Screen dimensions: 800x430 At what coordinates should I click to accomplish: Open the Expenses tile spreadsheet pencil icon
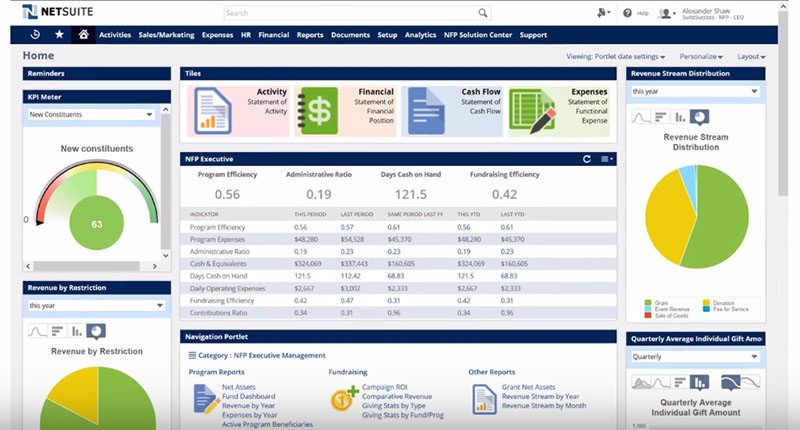tap(532, 111)
